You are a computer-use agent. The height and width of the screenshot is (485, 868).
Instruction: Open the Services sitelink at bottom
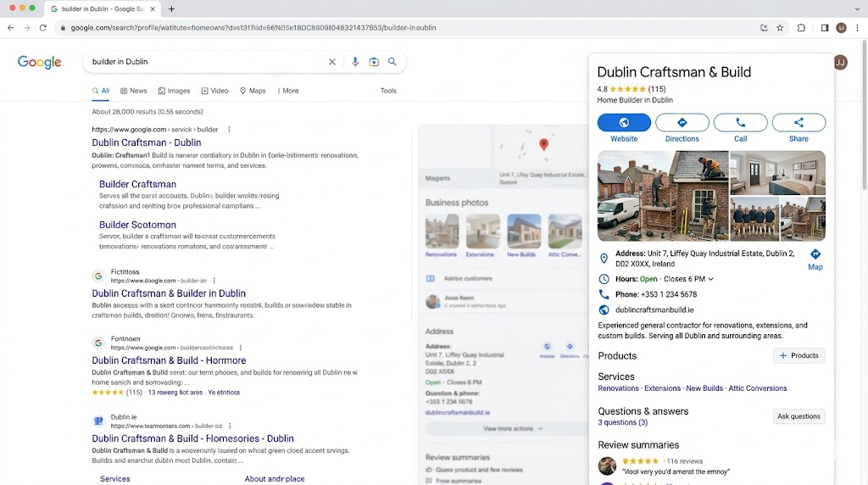click(115, 479)
